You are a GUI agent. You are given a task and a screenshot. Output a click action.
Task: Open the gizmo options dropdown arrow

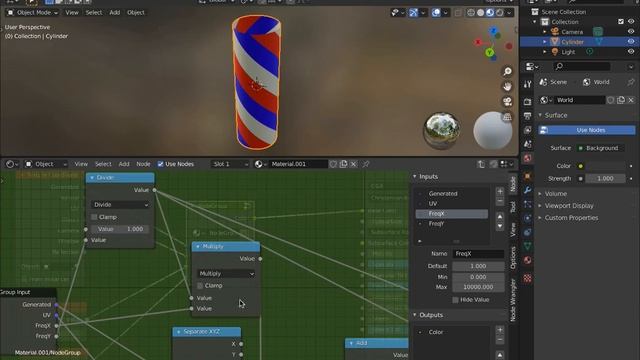pyautogui.click(x=423, y=13)
